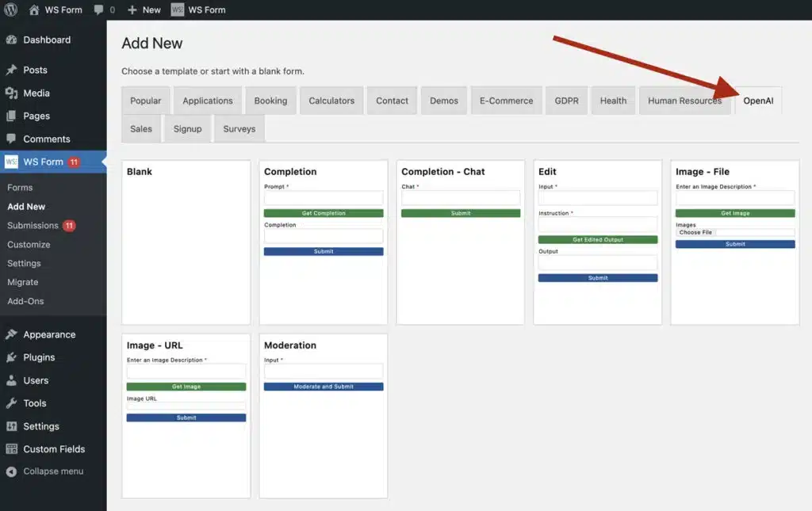Open Media library icon in sidebar
Image resolution: width=812 pixels, height=511 pixels.
12,93
